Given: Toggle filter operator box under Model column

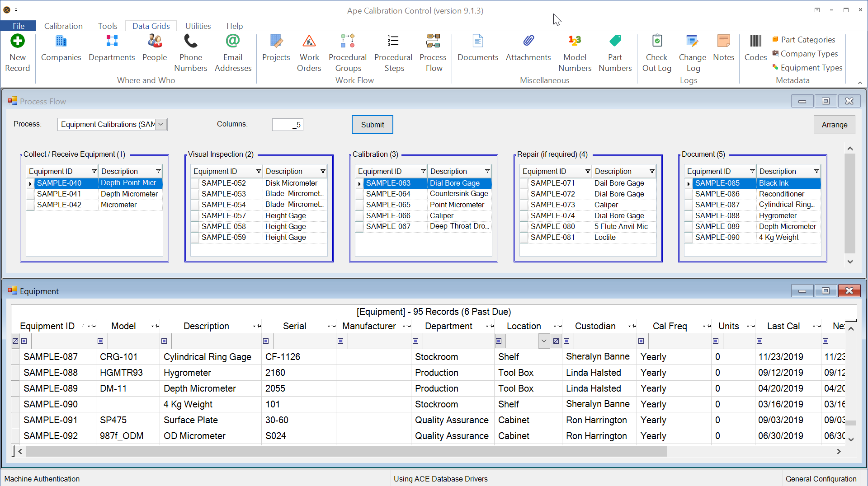Looking at the screenshot, I should coord(100,341).
